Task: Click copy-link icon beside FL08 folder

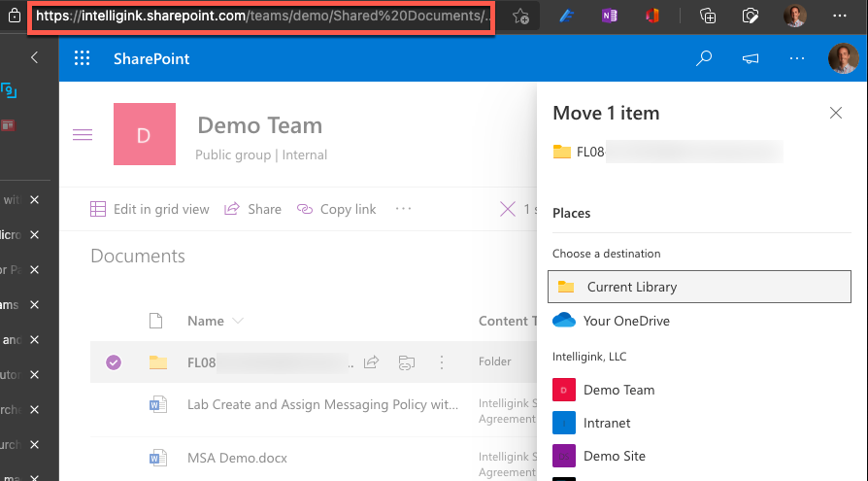Action: coord(406,362)
